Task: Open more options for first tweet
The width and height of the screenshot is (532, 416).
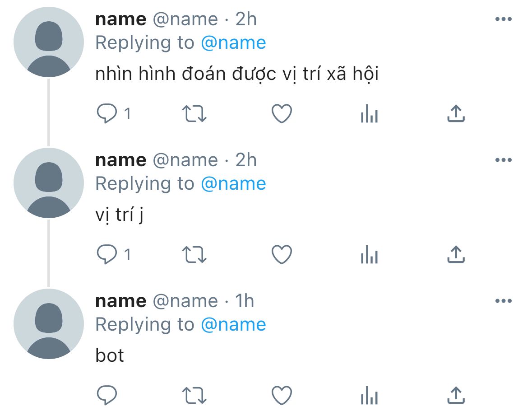Action: pyautogui.click(x=503, y=19)
